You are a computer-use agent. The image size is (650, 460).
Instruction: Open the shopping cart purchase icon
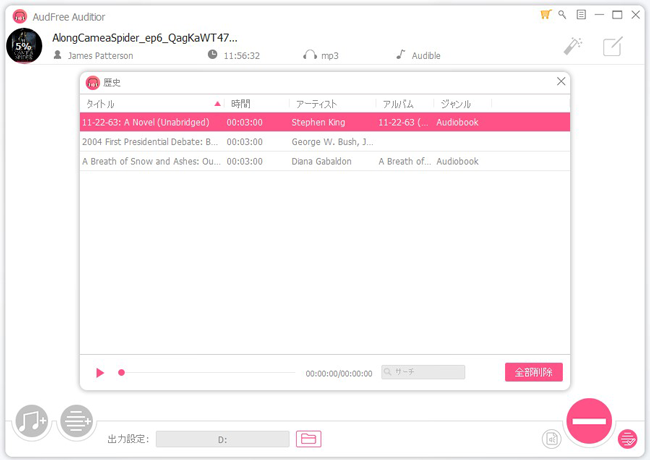pyautogui.click(x=546, y=15)
